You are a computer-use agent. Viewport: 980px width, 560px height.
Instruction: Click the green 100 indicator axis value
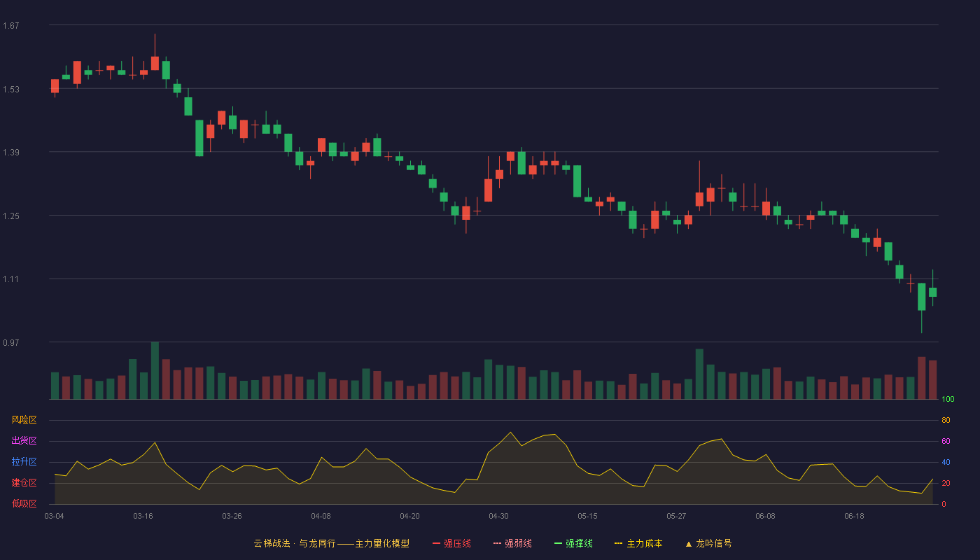pyautogui.click(x=948, y=399)
